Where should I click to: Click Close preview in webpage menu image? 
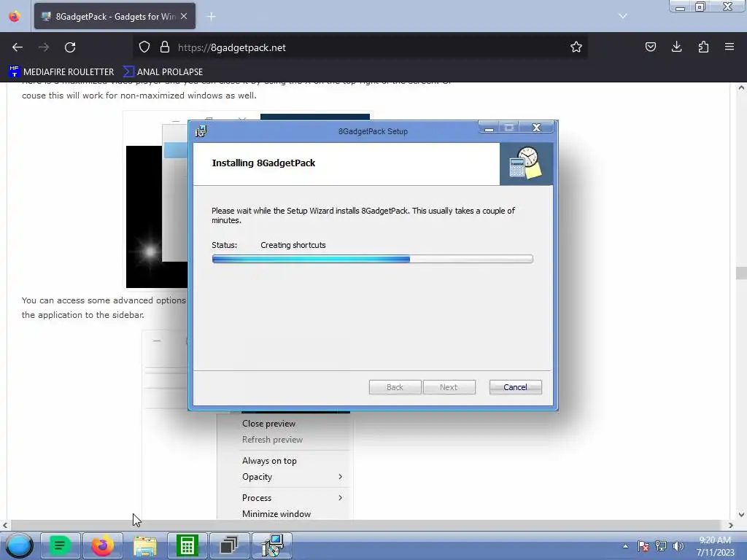pos(268,424)
